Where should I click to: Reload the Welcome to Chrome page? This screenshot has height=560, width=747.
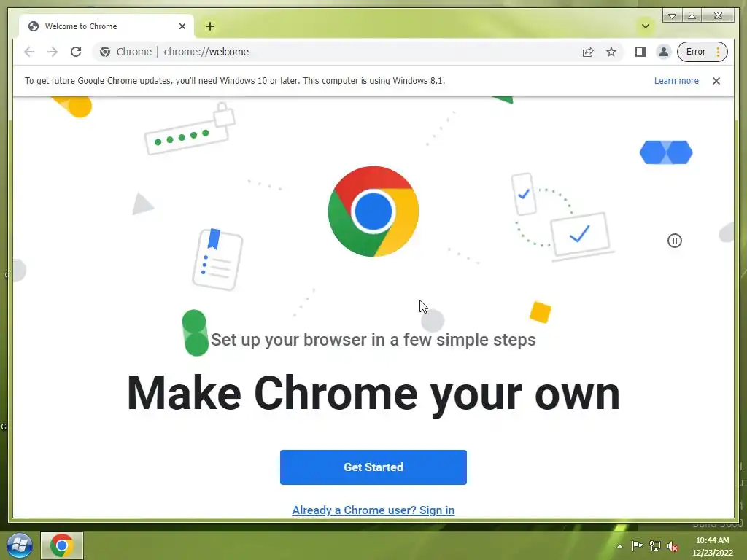tap(76, 52)
